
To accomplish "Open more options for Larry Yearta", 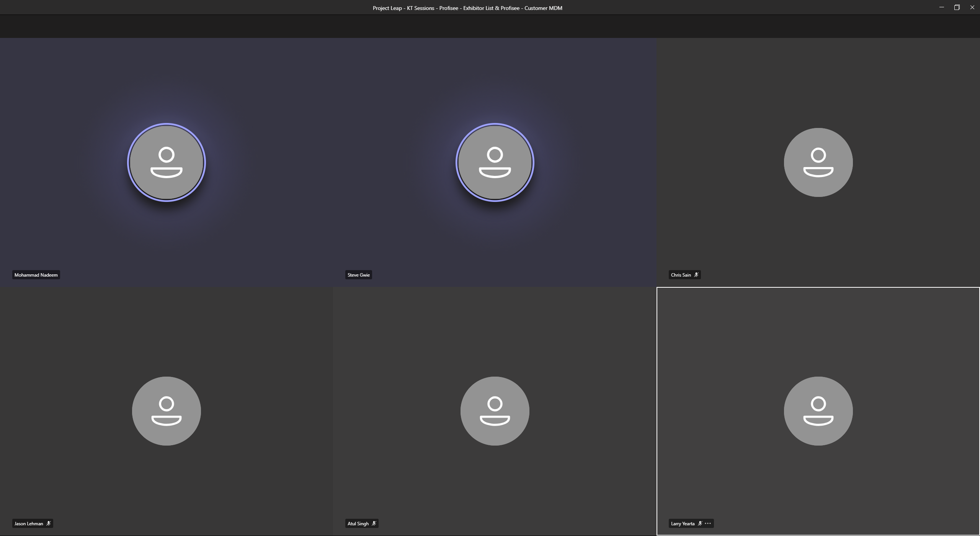I will pos(708,523).
